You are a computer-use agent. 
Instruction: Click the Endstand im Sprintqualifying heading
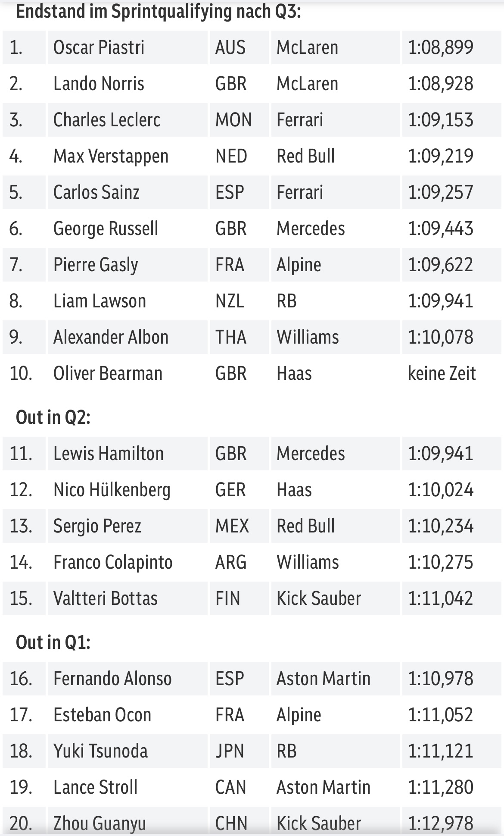coord(159,12)
